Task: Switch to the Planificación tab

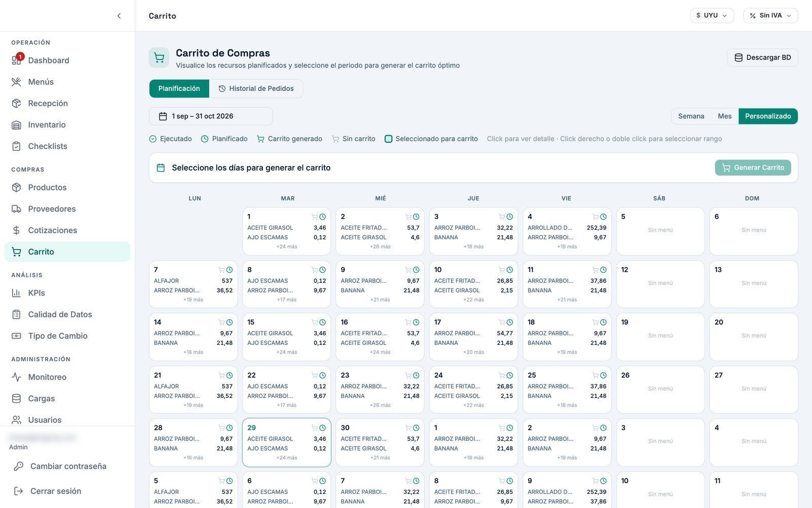Action: click(179, 88)
